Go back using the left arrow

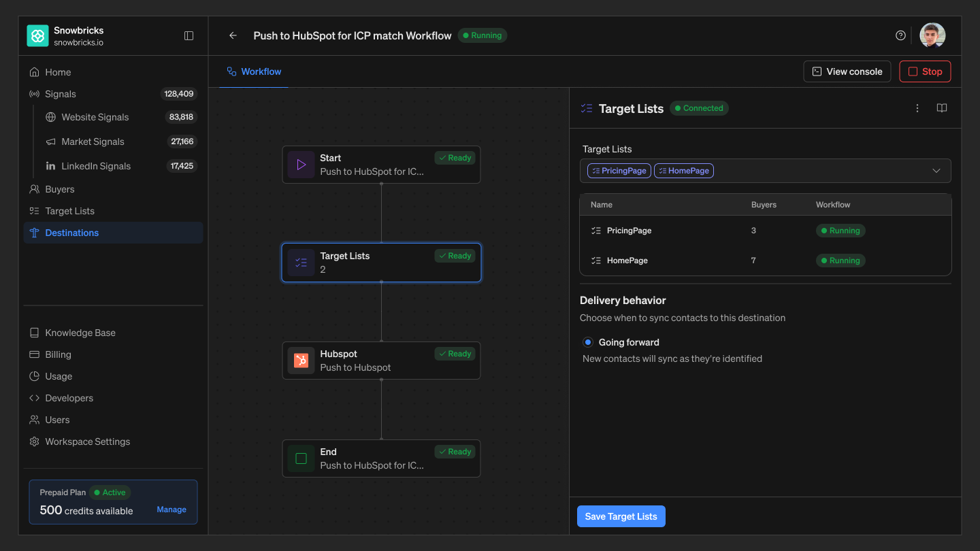pyautogui.click(x=233, y=35)
